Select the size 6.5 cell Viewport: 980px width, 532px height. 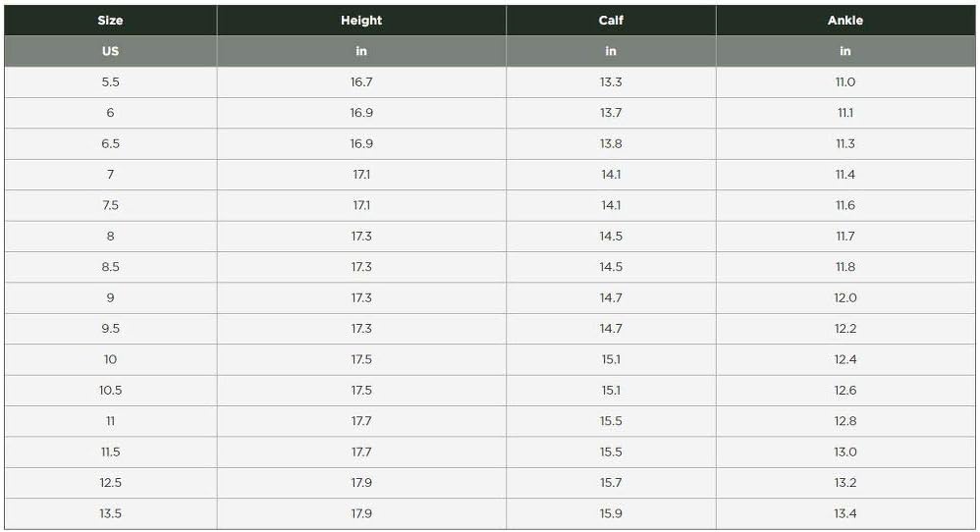click(110, 143)
